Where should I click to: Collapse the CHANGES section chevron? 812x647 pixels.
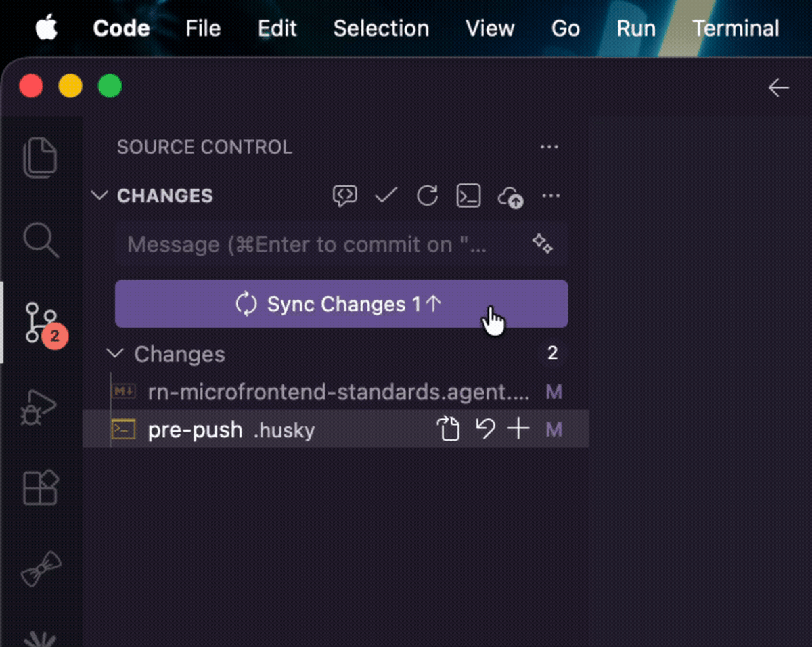coord(99,196)
